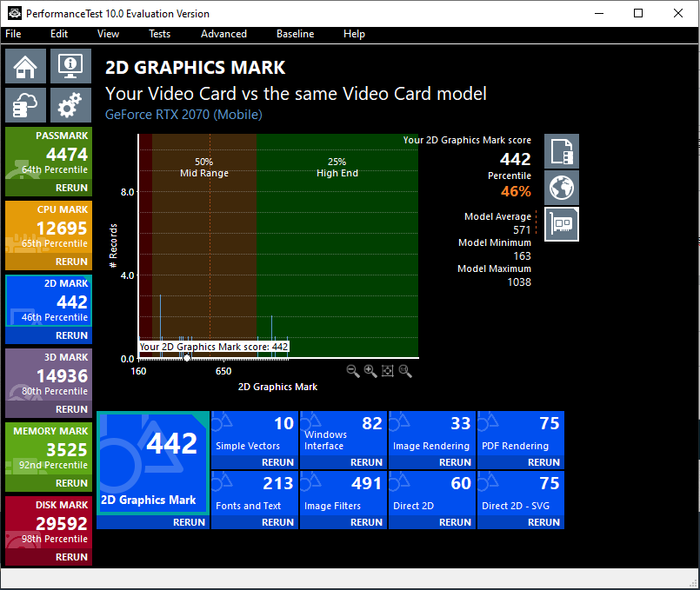700x590 pixels.
Task: Rerun the Memory Mark test
Action: [x=71, y=483]
